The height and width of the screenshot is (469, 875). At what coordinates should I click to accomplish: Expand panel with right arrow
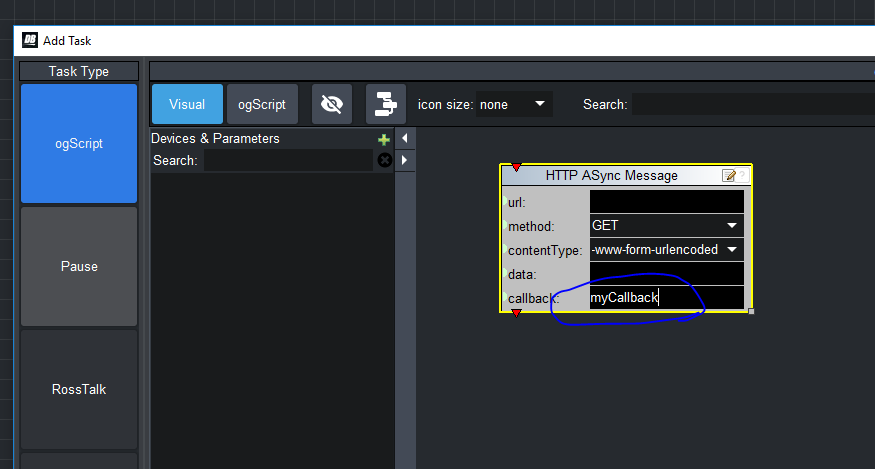pyautogui.click(x=405, y=160)
